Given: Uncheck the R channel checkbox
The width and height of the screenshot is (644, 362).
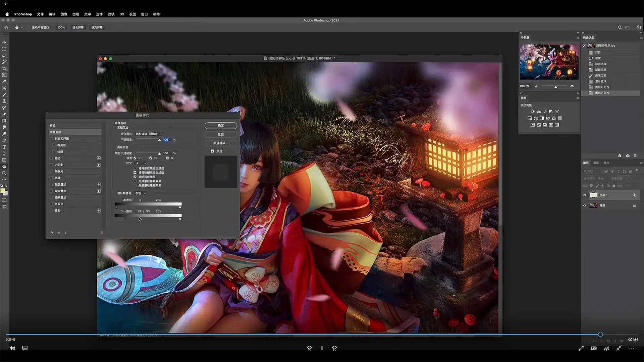Looking at the screenshot, I should point(135,158).
